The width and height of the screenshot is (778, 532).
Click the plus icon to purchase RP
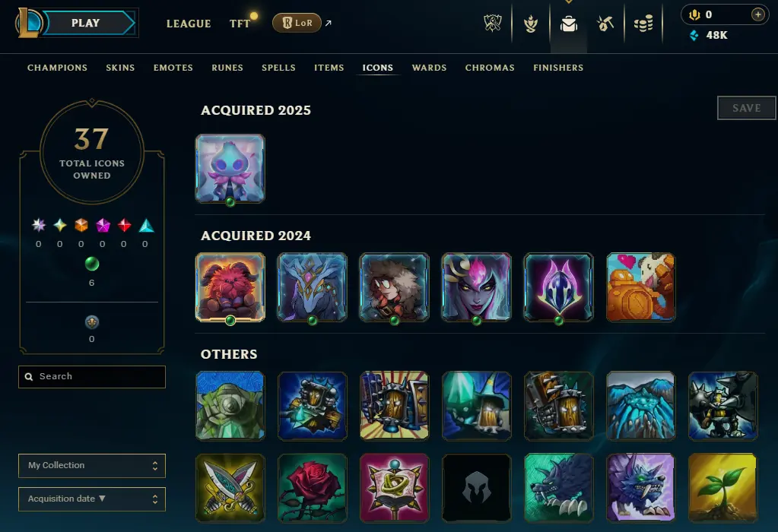tap(757, 15)
